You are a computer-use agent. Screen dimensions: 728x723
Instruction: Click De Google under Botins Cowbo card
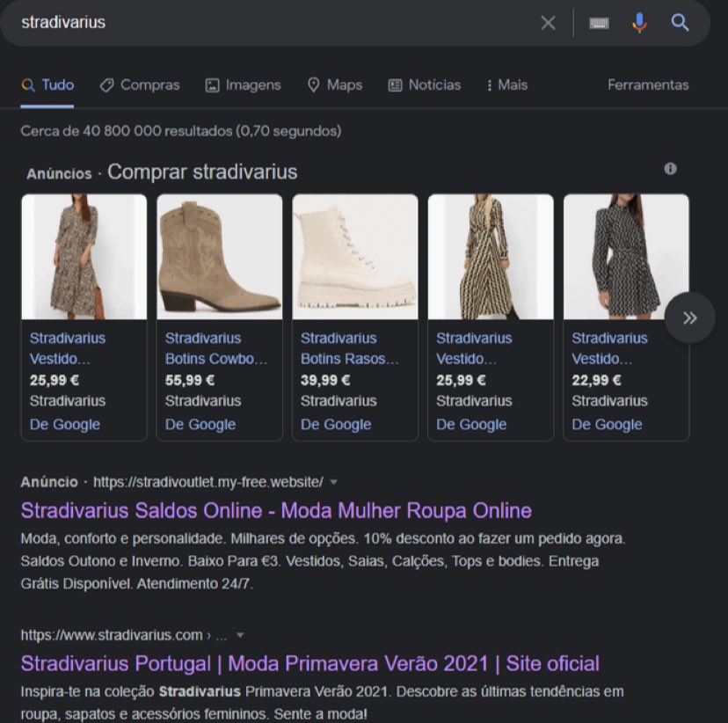200,425
